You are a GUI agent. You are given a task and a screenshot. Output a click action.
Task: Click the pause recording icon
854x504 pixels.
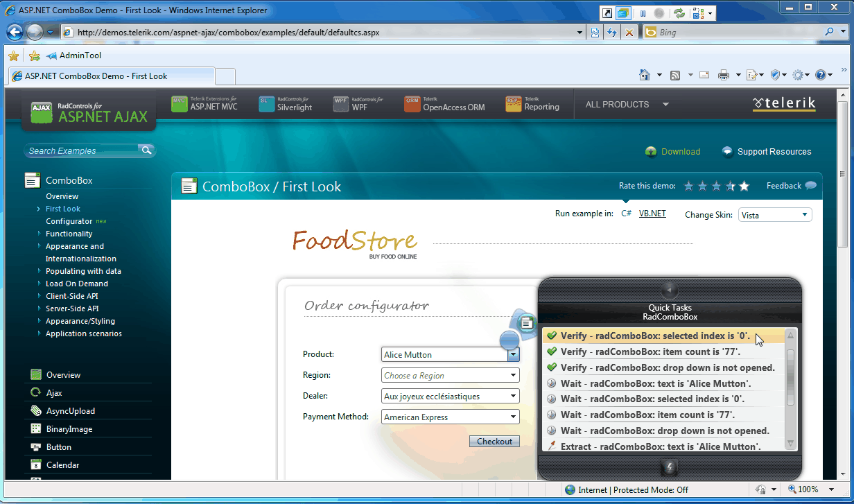(x=643, y=13)
